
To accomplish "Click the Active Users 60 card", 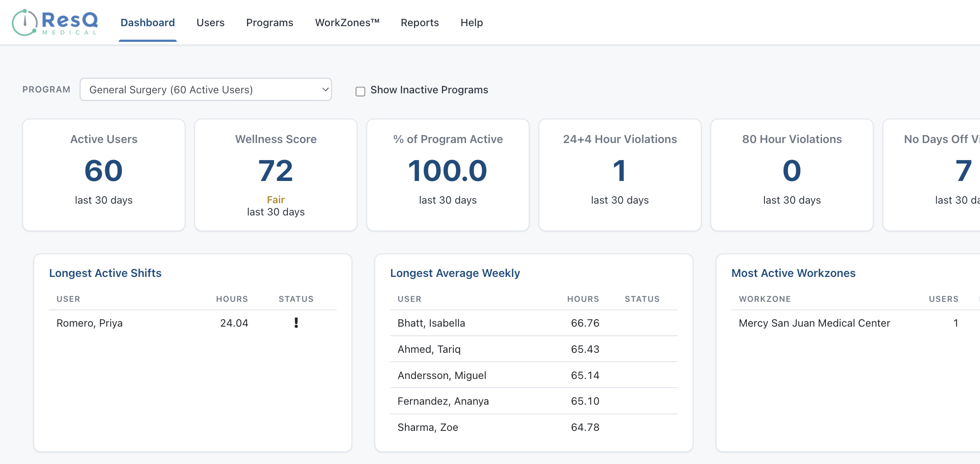I will pyautogui.click(x=104, y=175).
